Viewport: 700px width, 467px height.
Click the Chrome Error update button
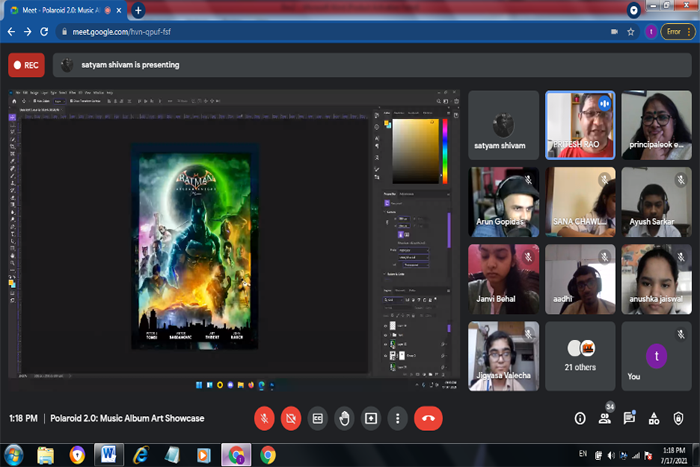tap(678, 32)
